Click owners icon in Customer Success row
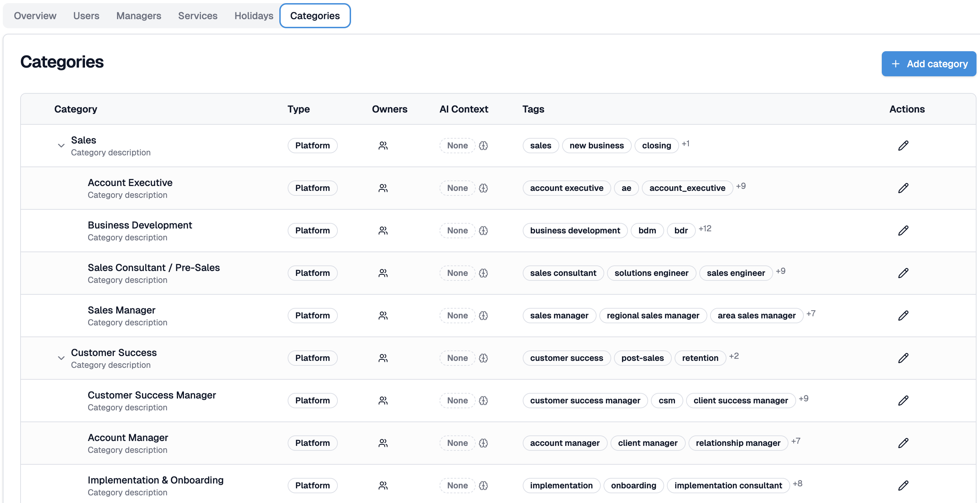The image size is (980, 503). point(383,358)
